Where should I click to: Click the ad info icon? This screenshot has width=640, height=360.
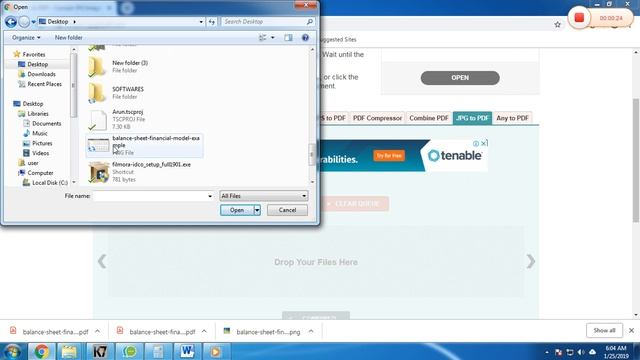(x=476, y=144)
